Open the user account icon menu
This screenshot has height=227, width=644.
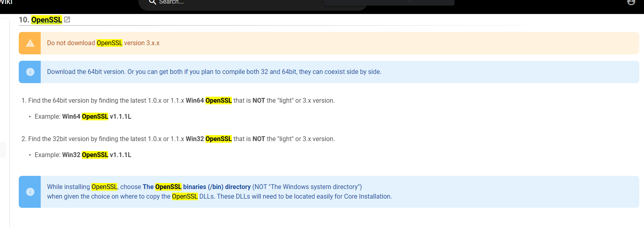(x=631, y=2)
